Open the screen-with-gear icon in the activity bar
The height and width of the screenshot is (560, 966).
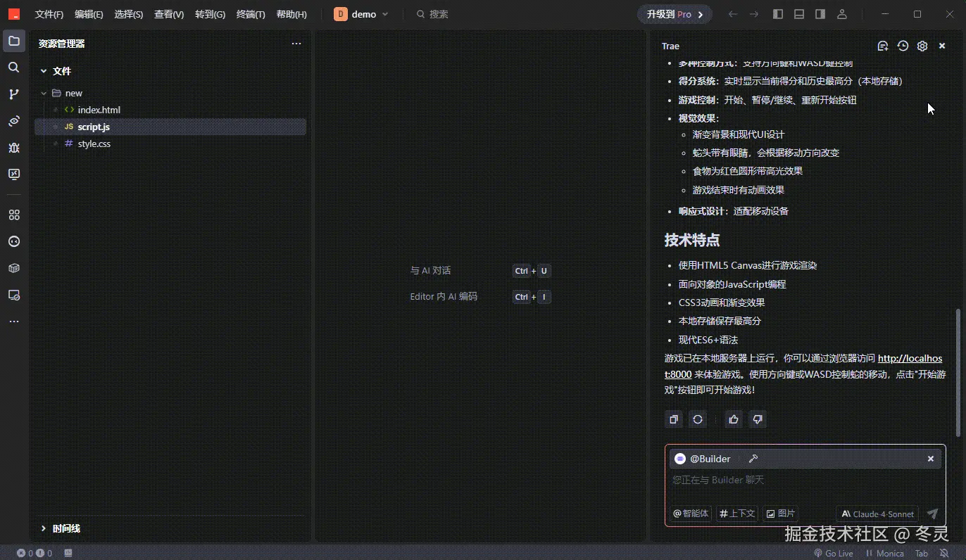click(14, 295)
